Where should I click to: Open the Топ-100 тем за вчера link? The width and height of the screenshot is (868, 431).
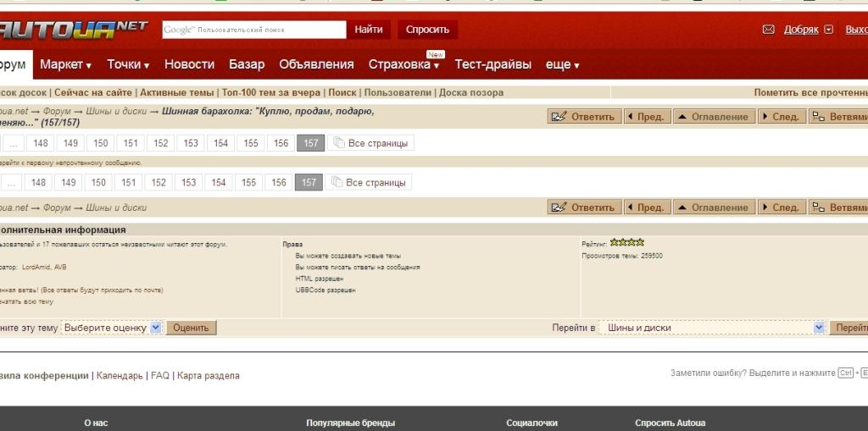click(270, 92)
